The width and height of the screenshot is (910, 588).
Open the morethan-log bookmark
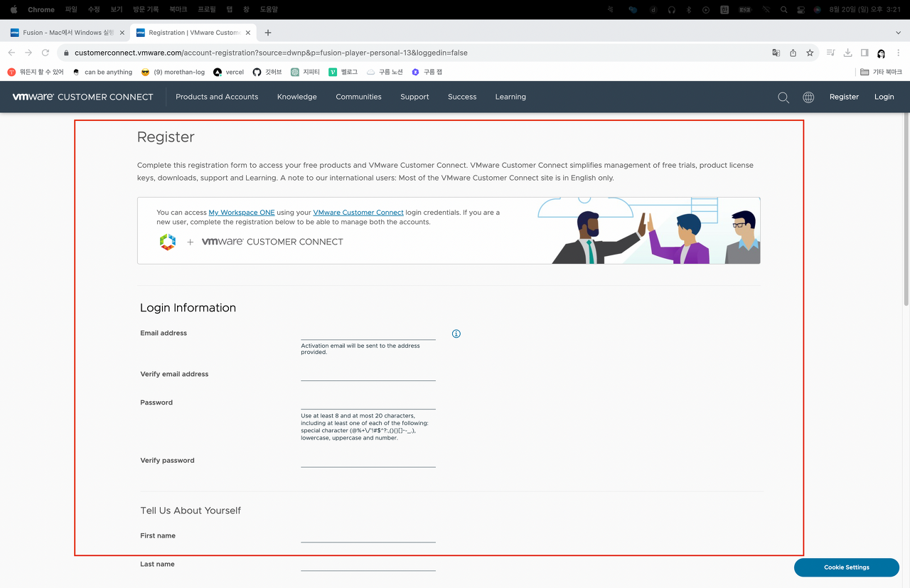pyautogui.click(x=173, y=72)
